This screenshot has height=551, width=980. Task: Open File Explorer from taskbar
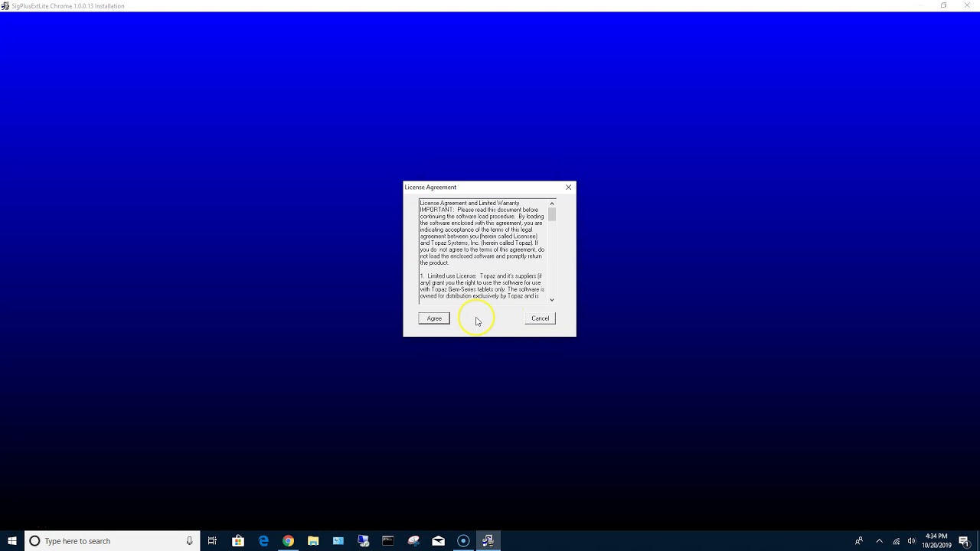[313, 541]
